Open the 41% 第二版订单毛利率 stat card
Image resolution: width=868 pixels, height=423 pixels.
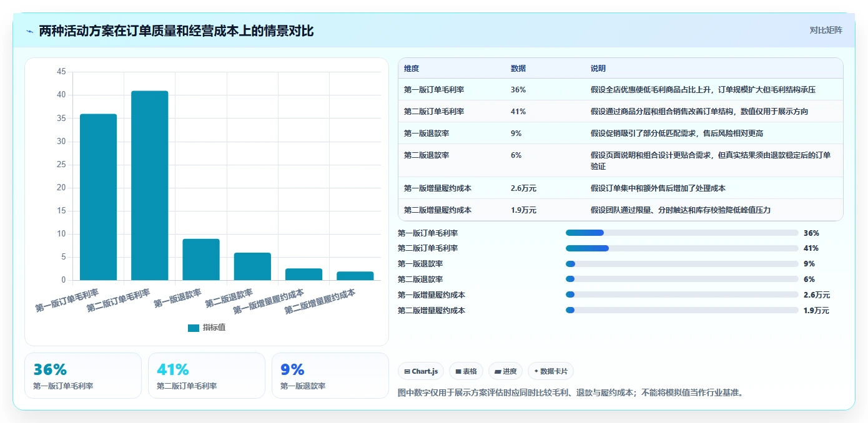pyautogui.click(x=207, y=376)
